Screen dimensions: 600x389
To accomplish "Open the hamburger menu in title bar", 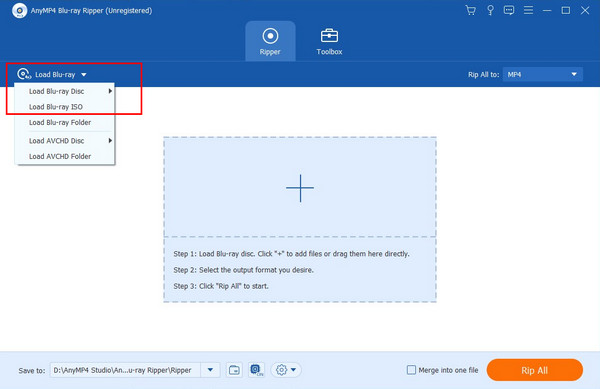I will pos(528,10).
